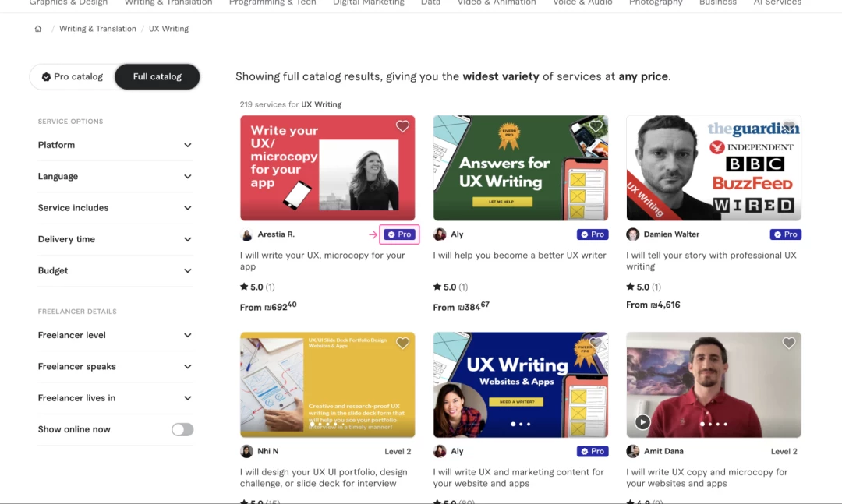Image resolution: width=842 pixels, height=504 pixels.
Task: Expand the Budget filter
Action: click(x=115, y=270)
